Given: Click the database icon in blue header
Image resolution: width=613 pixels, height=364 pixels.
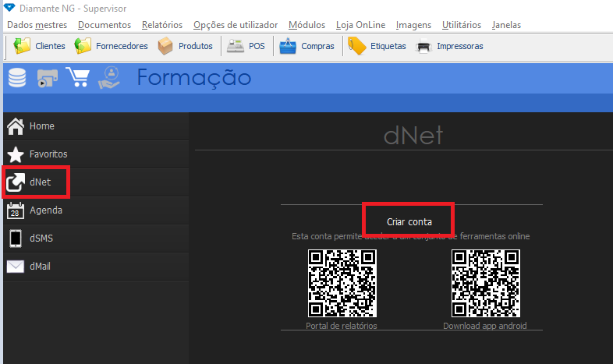Looking at the screenshot, I should click(17, 78).
